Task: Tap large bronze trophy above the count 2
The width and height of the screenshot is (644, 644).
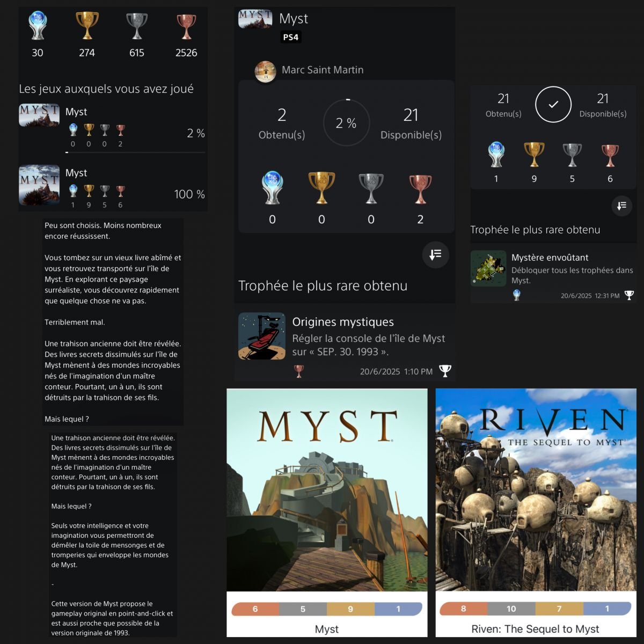Action: coord(420,188)
